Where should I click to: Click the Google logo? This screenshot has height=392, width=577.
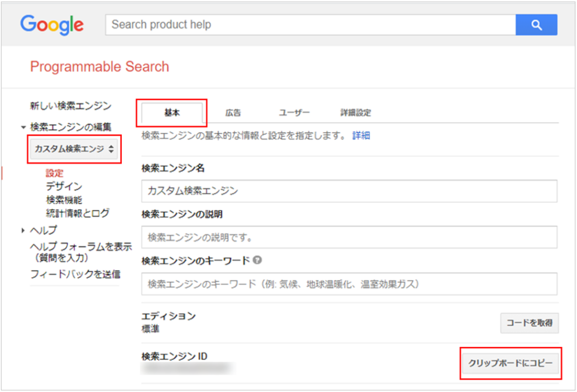click(52, 25)
